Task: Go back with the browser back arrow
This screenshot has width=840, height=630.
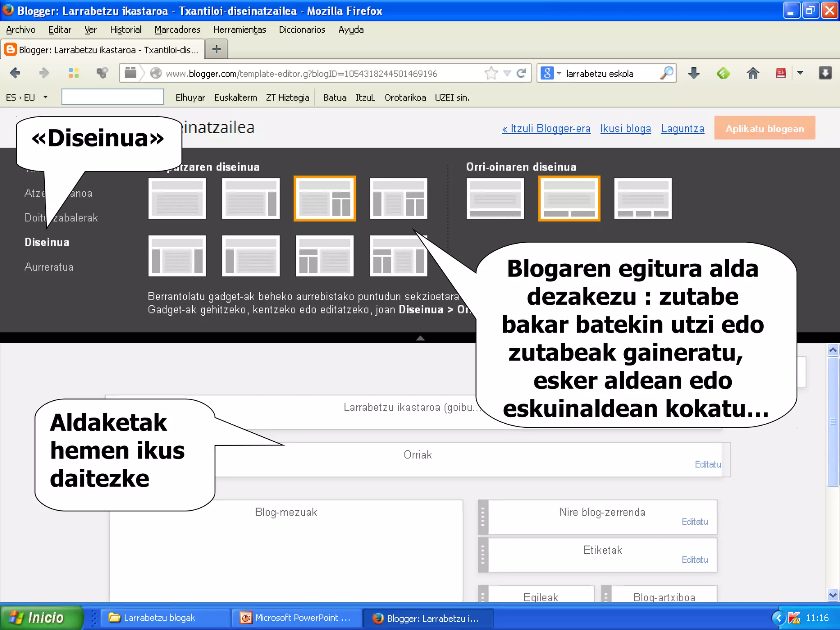Action: 15,73
